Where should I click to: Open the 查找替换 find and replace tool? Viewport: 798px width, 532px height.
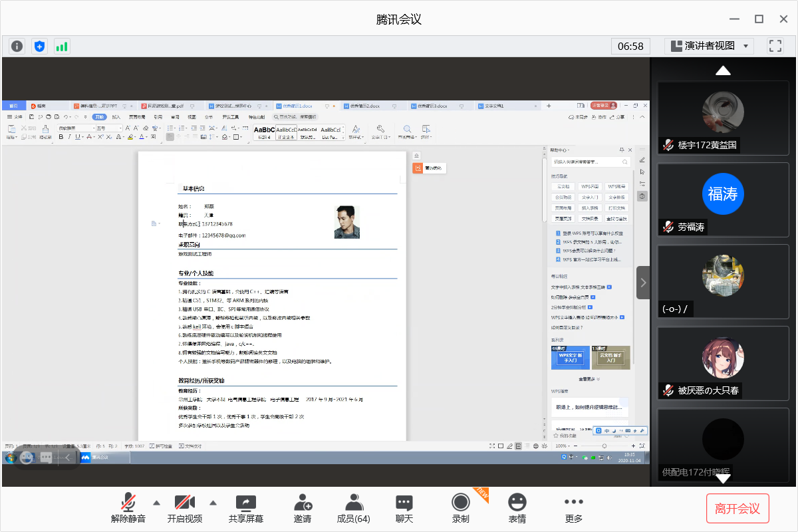408,132
